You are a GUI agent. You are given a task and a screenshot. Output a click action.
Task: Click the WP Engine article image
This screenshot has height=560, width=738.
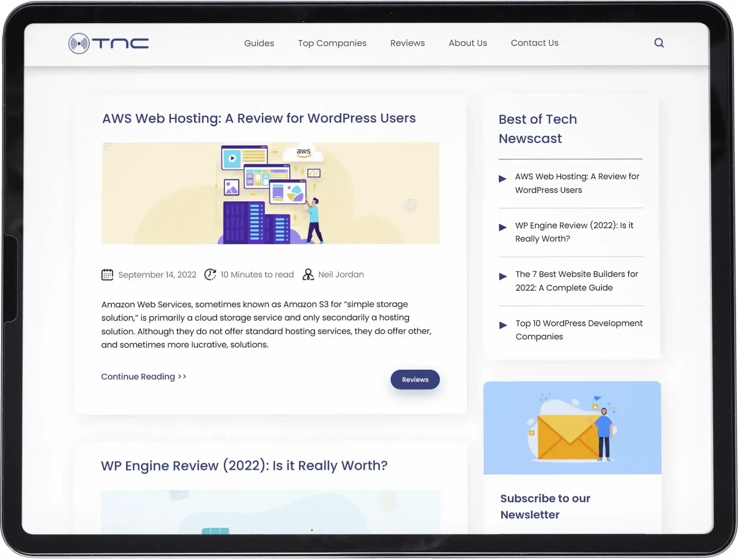pos(271,513)
